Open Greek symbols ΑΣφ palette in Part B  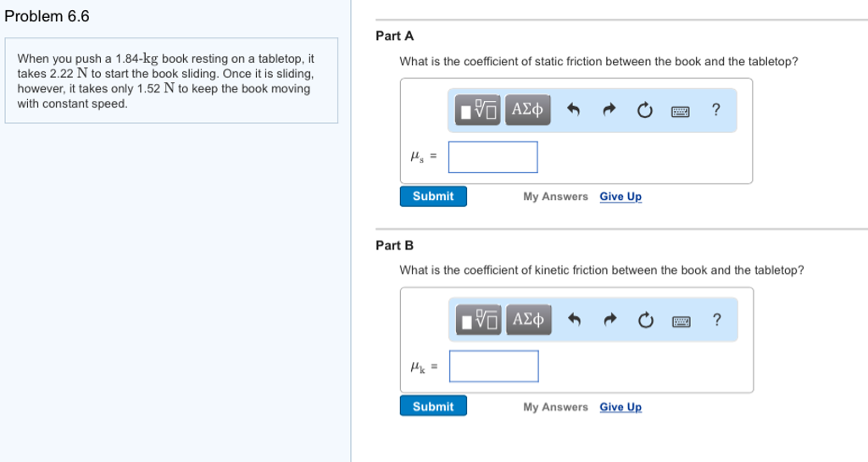pos(529,320)
